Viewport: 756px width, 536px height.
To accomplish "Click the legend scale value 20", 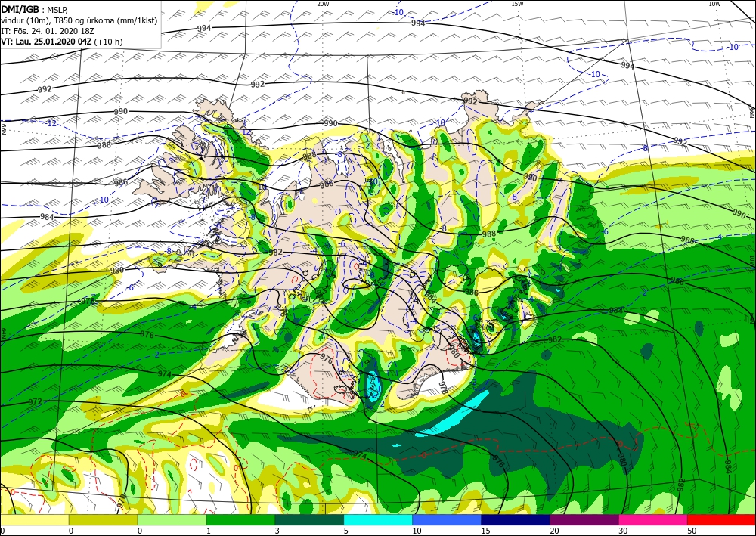I will point(554,531).
